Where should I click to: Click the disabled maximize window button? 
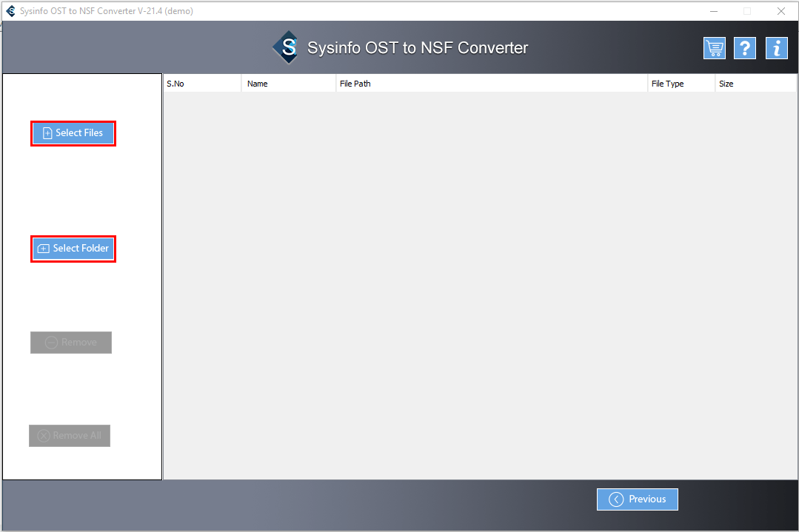(x=747, y=10)
